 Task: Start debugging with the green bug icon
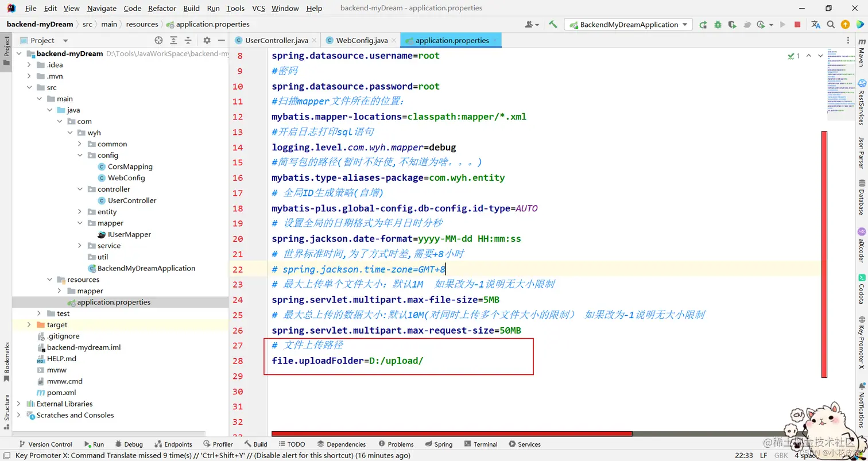[718, 25]
